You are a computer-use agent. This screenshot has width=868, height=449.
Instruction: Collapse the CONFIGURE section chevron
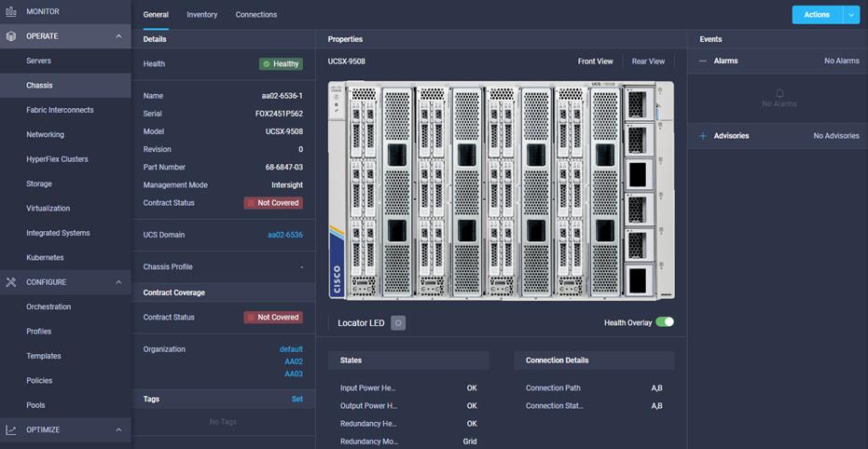pyautogui.click(x=118, y=282)
